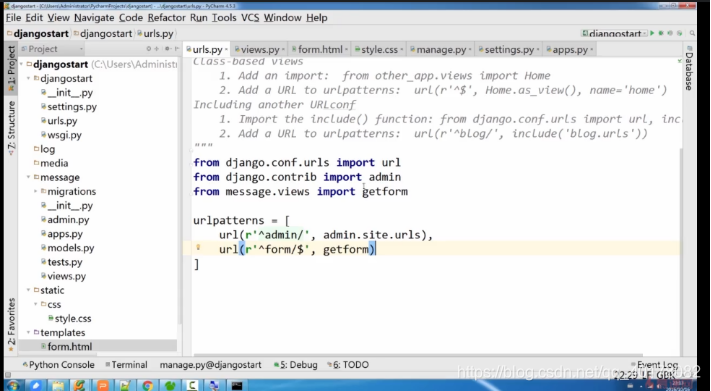Image resolution: width=711 pixels, height=391 pixels.
Task: Collapse the inner djangostart folder
Action: 29,78
